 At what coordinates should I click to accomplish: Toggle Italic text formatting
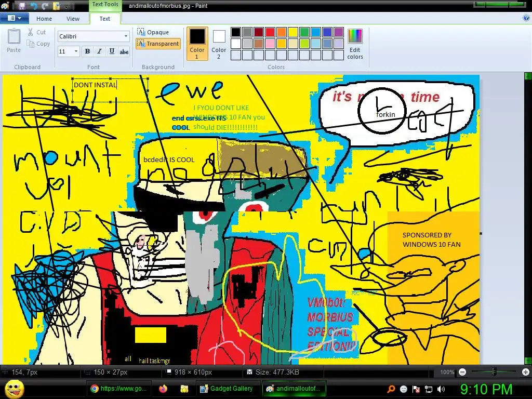99,51
